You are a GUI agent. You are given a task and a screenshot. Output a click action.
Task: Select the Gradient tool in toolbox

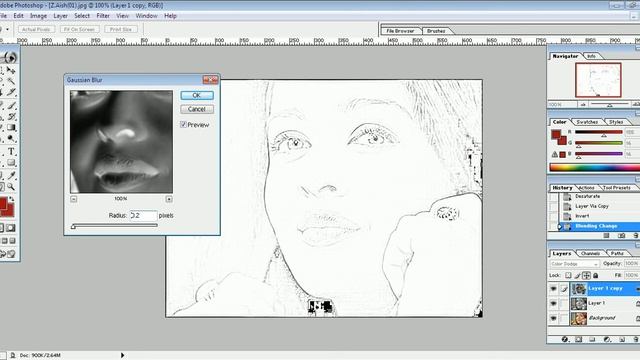coord(11,128)
